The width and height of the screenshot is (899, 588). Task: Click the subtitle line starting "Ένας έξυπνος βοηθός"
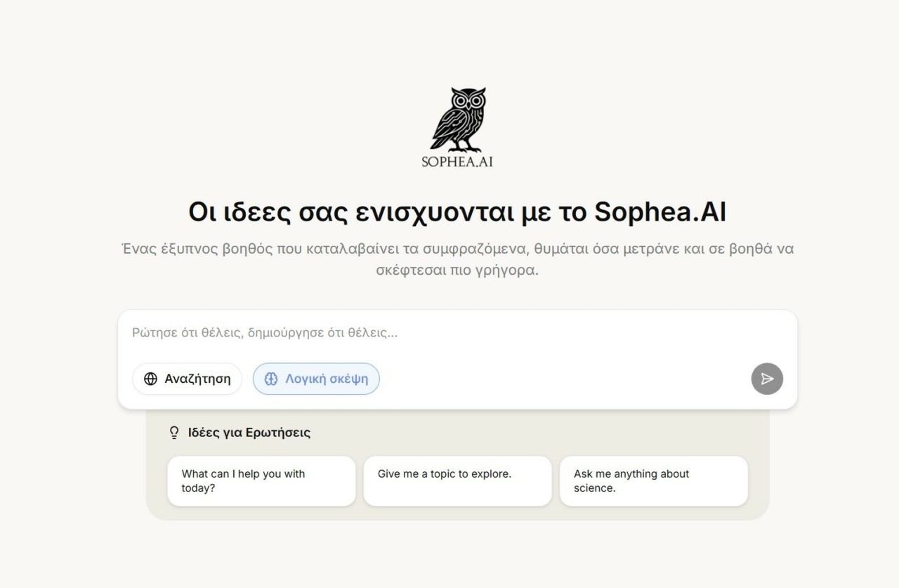pos(457,249)
